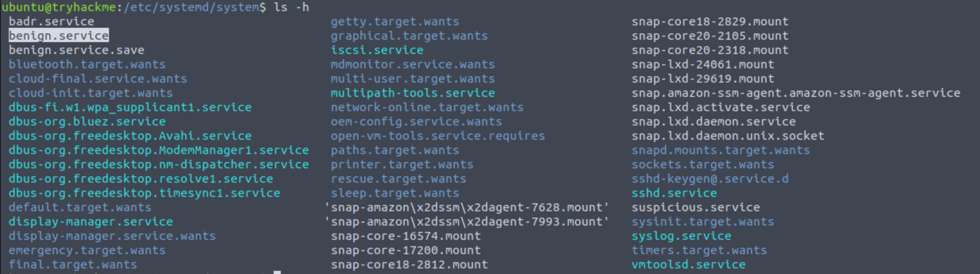This screenshot has width=980, height=274.
Task: Click the suspicious.service entry
Action: [x=696, y=207]
